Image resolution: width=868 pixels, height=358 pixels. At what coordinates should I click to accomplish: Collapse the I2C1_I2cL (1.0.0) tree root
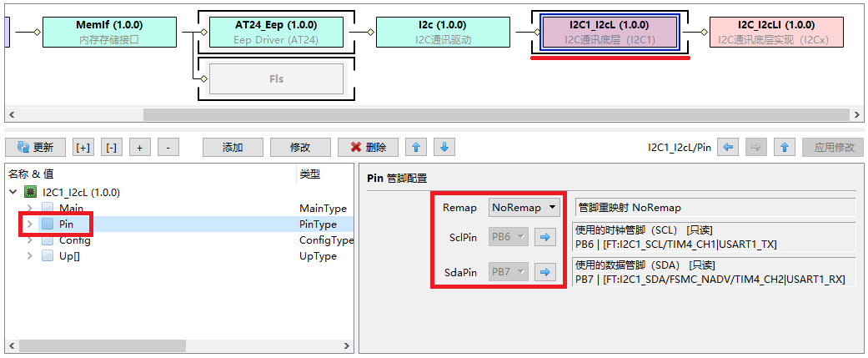[x=13, y=192]
